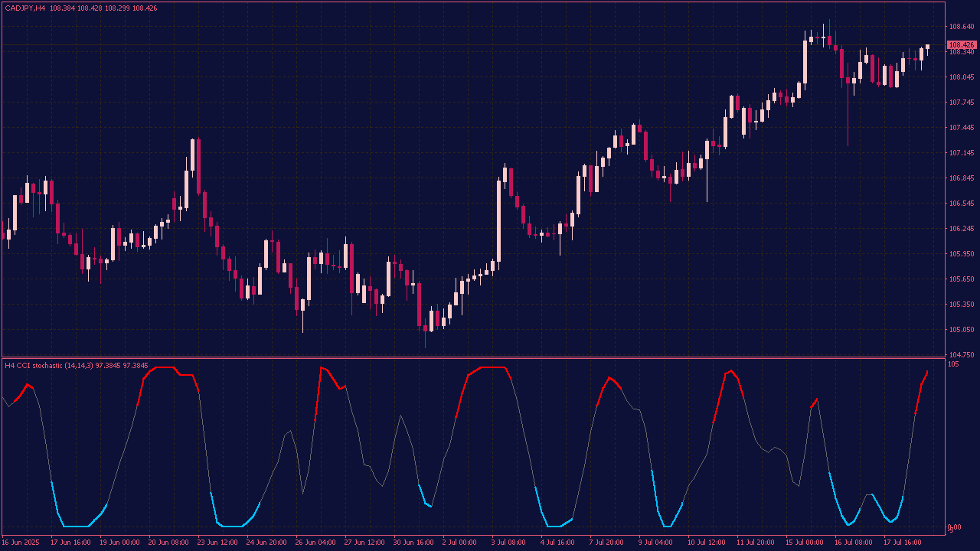Click the tall bullish candle near 3 Jul

tap(498, 222)
